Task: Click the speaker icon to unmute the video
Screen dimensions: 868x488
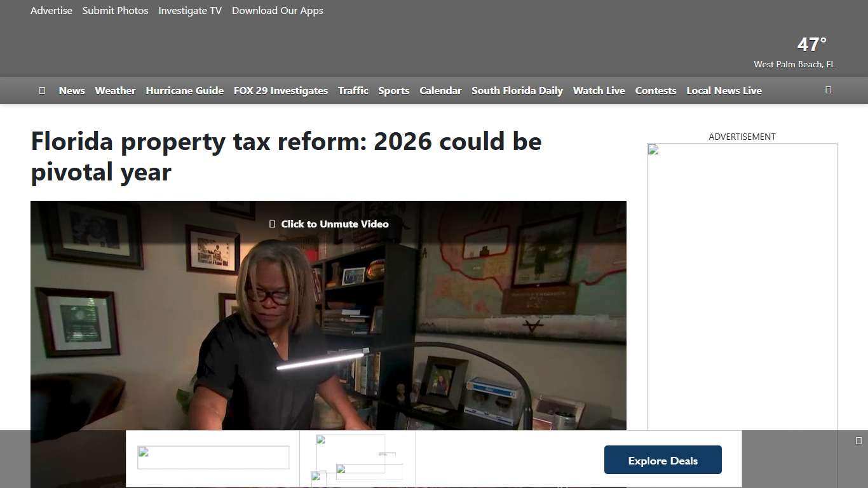Action: tap(273, 224)
